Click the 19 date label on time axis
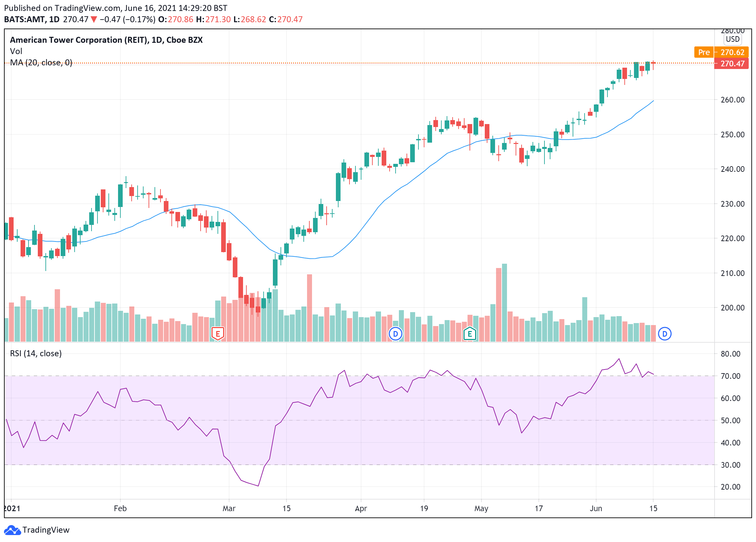This screenshot has width=756, height=542. pyautogui.click(x=424, y=508)
